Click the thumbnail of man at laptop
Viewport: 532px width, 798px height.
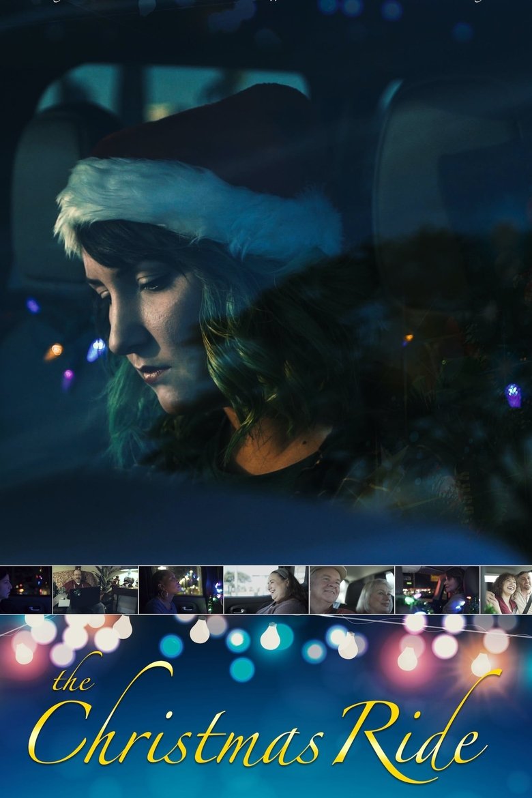point(95,590)
